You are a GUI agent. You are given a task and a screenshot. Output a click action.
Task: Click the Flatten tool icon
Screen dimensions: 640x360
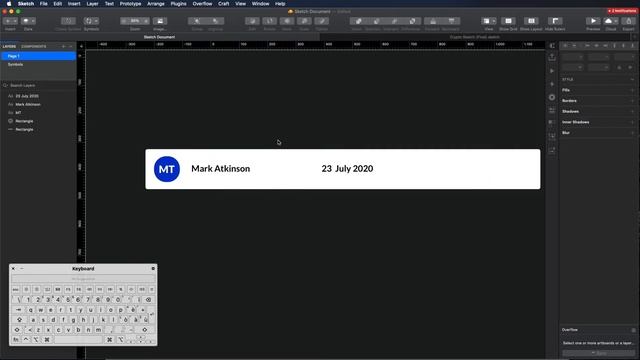(x=322, y=21)
